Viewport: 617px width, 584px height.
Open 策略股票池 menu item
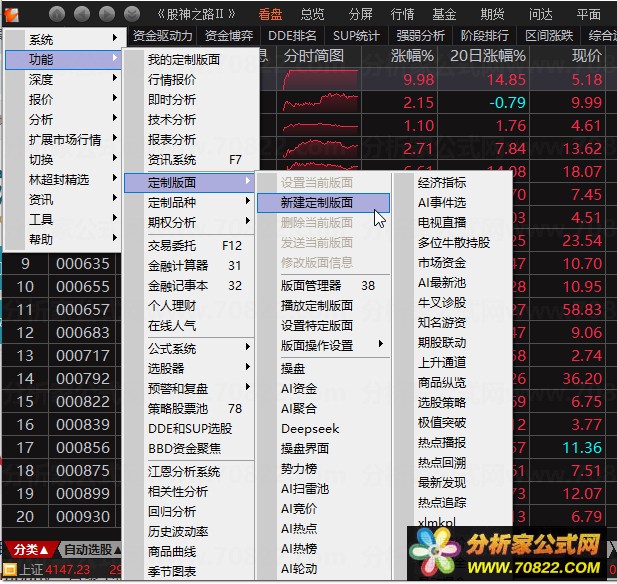190,408
